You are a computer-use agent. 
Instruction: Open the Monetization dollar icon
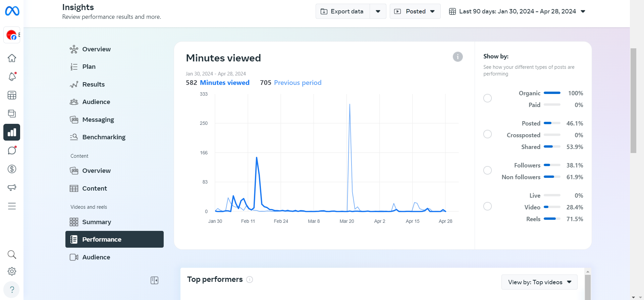[12, 169]
